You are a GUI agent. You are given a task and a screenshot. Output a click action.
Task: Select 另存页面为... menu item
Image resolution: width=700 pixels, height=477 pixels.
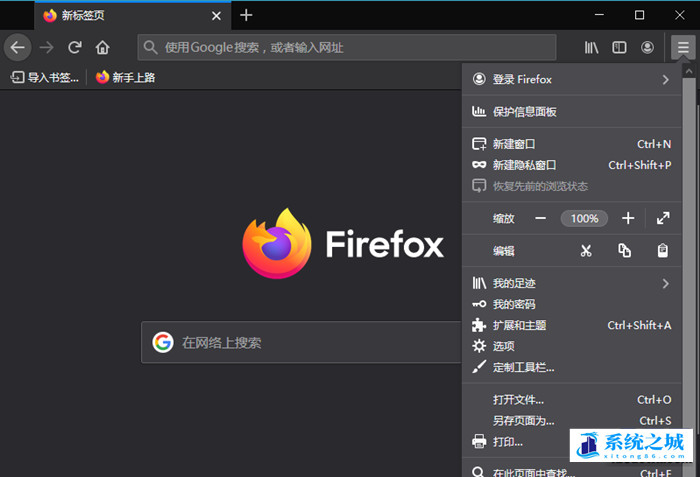coord(571,421)
